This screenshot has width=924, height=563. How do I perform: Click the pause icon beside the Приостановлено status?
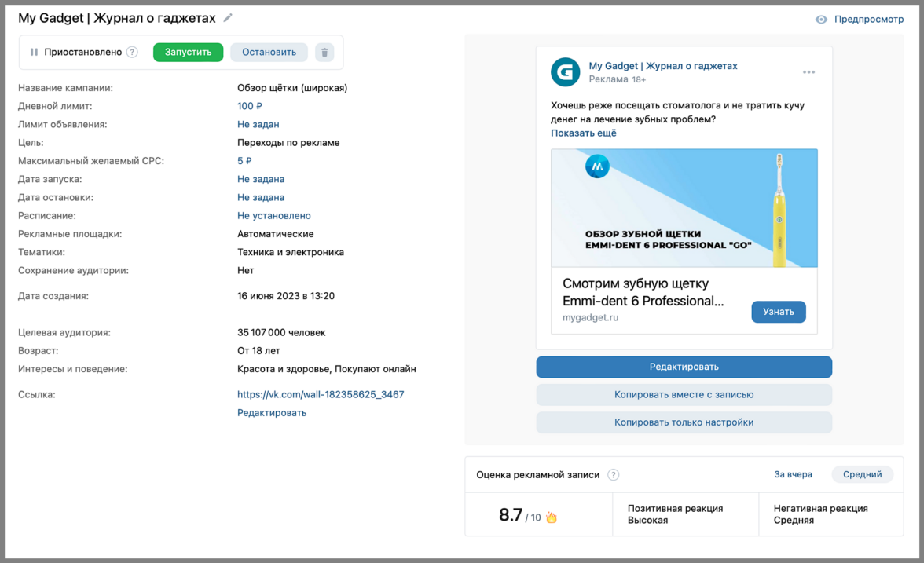tap(34, 53)
